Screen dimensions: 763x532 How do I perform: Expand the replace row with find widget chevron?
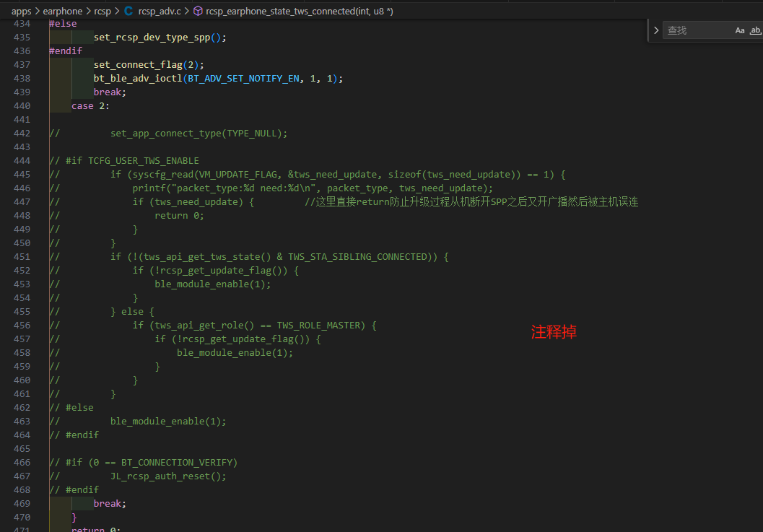click(656, 30)
